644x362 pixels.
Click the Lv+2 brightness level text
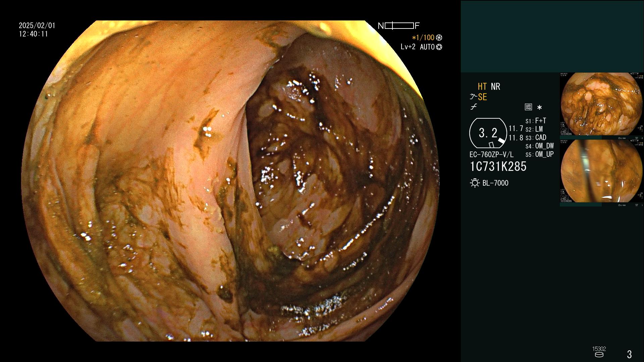pos(408,47)
